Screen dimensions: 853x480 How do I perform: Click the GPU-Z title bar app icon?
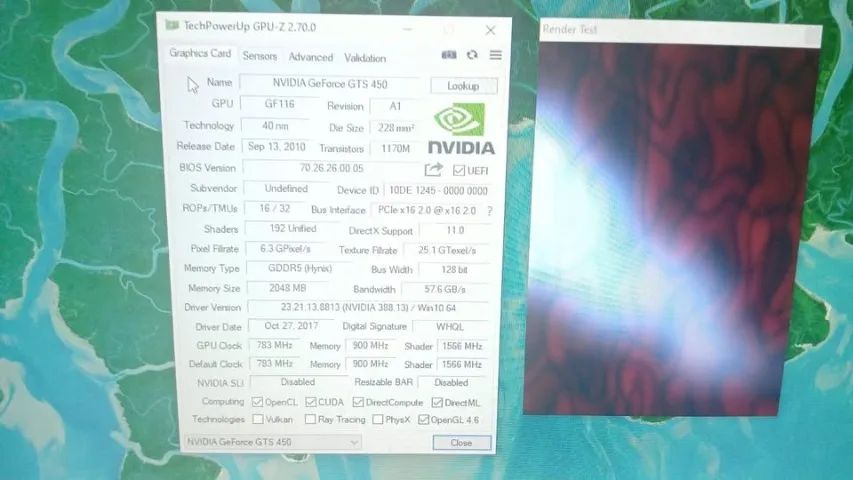(x=172, y=25)
